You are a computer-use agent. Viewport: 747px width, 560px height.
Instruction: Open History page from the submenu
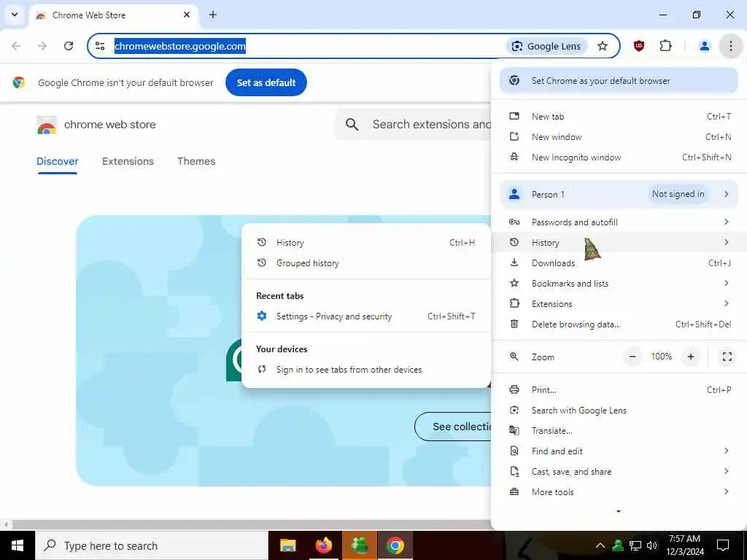(x=366, y=243)
